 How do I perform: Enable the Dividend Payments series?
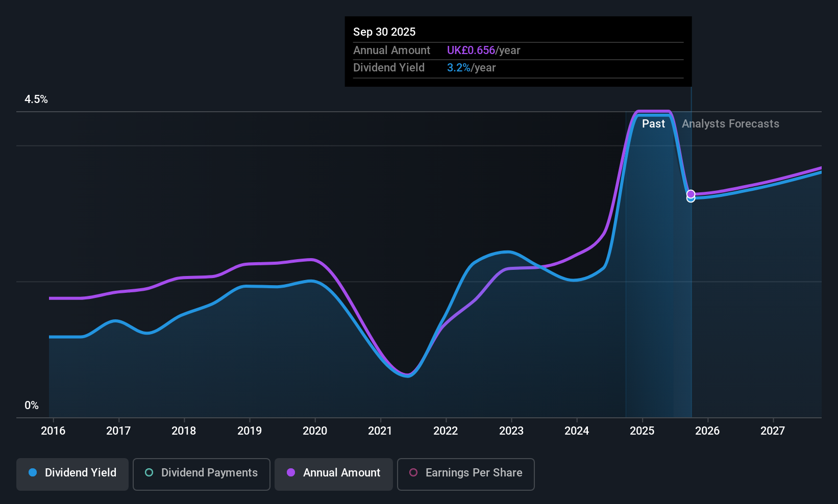tap(202, 474)
